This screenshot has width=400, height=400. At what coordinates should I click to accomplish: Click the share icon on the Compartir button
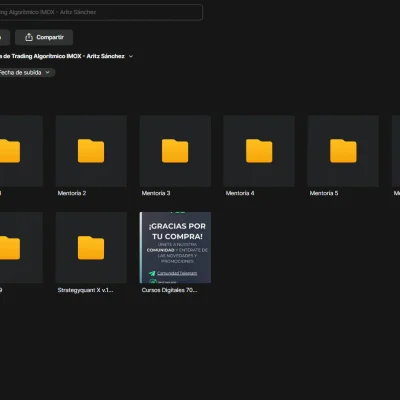pos(29,37)
